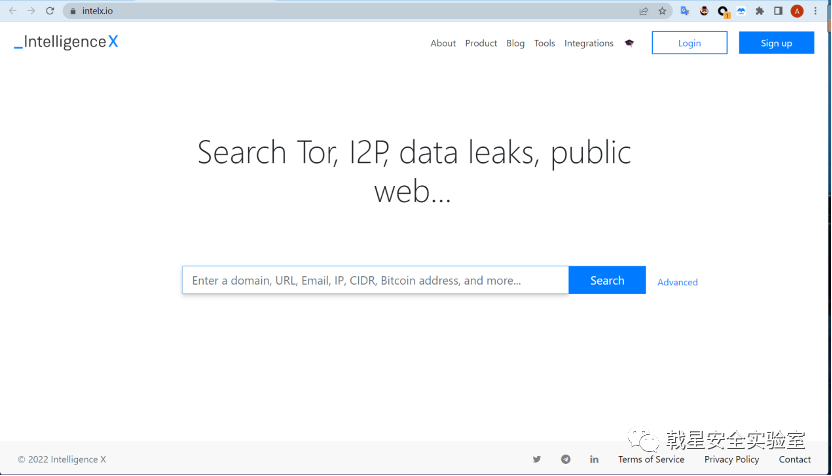Screen dimensions: 832x476
Task: Open the LinkedIn link in the footer
Action: 594,460
